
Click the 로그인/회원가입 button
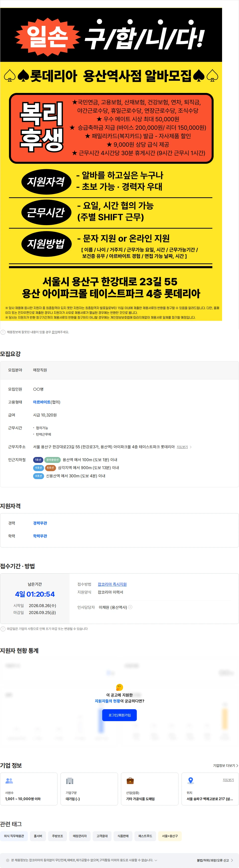coord(119,715)
